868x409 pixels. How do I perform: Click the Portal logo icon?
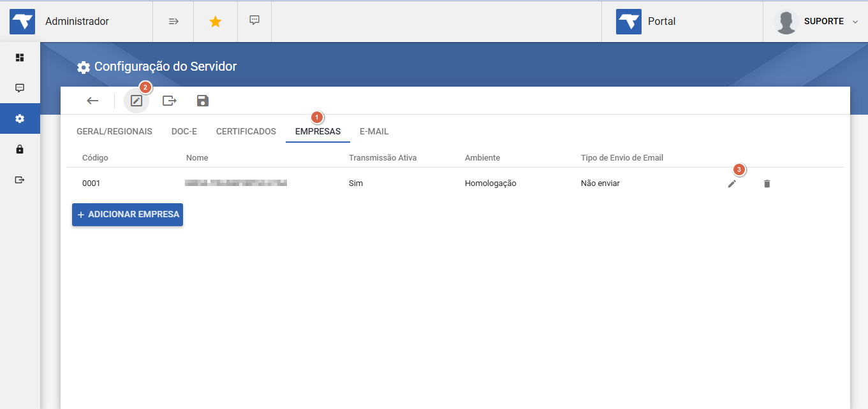629,22
